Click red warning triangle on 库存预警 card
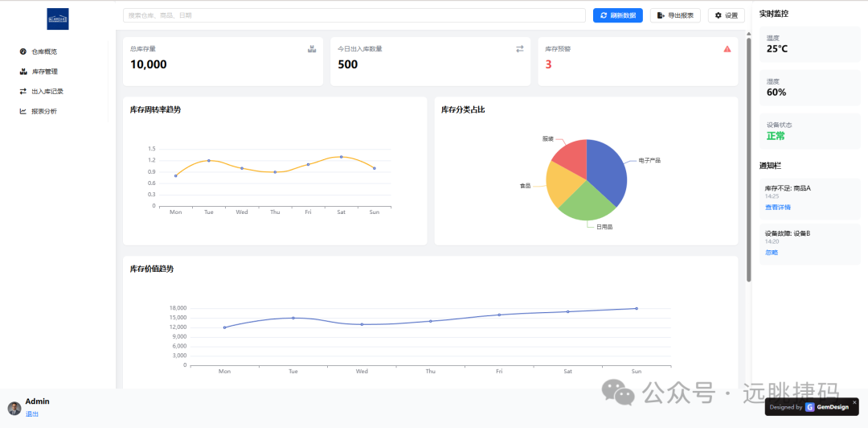This screenshot has width=868, height=428. pos(727,49)
